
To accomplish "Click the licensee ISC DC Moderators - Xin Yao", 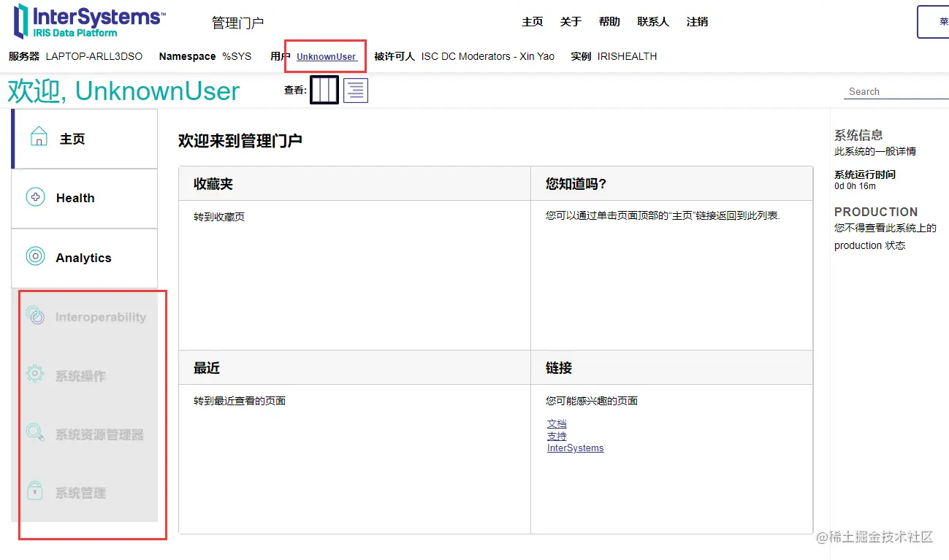I will click(488, 56).
